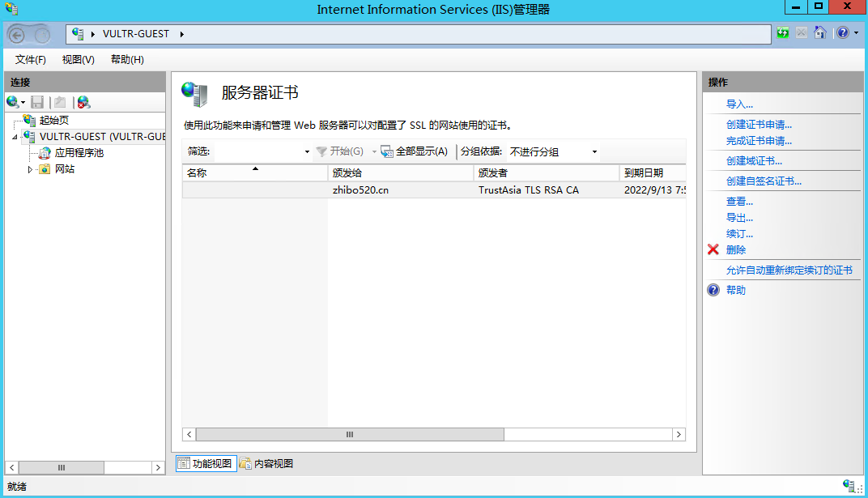Click the arrow after VULTR-GUEST in breadcrumb

(x=181, y=34)
